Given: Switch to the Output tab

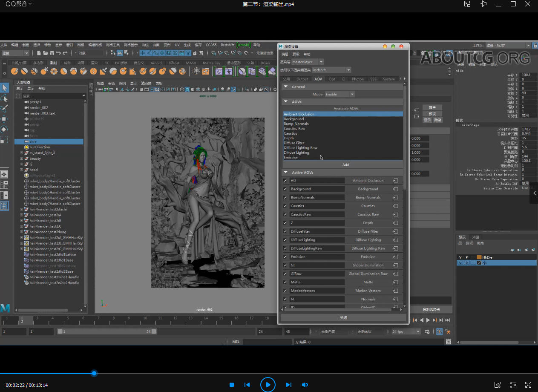Looking at the screenshot, I should (302, 79).
